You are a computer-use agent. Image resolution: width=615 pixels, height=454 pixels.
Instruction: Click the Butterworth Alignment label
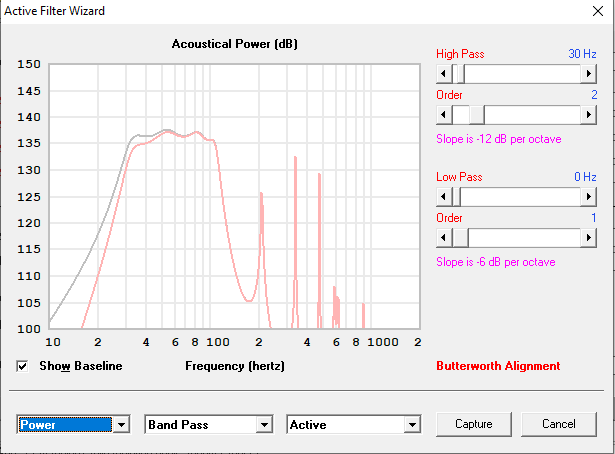pyautogui.click(x=498, y=366)
